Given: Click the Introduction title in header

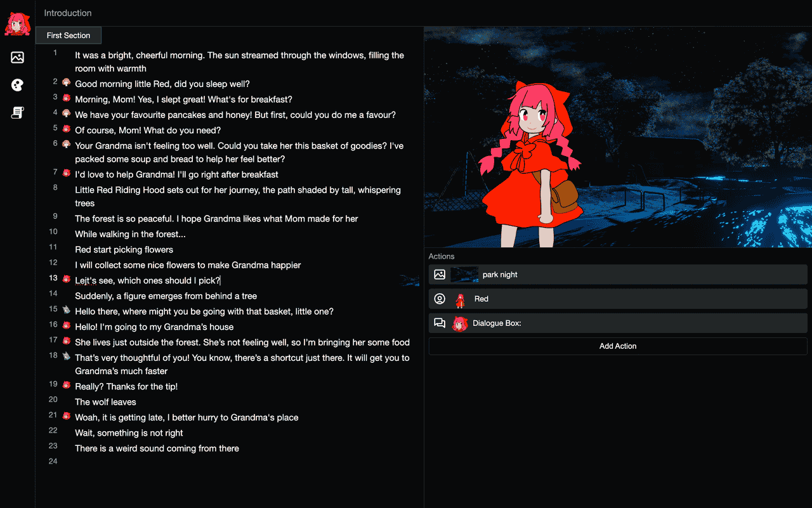Looking at the screenshot, I should [68, 13].
